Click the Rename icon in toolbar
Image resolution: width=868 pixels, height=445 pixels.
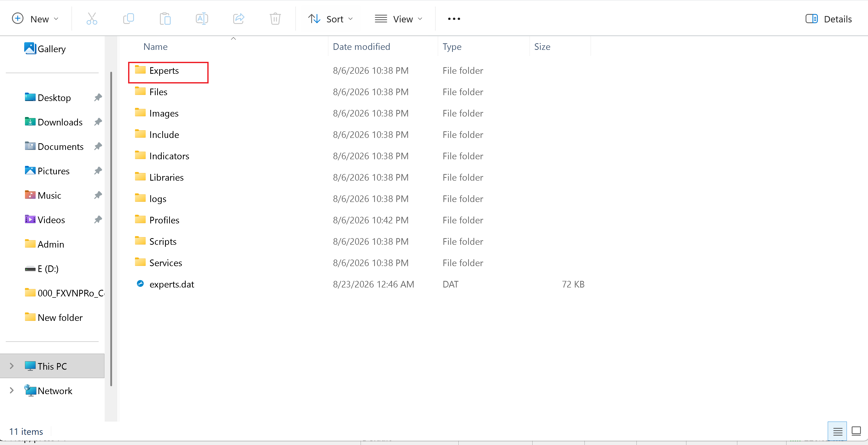click(202, 19)
